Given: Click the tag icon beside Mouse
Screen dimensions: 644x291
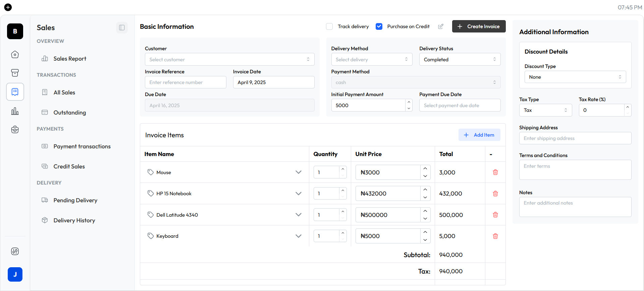Looking at the screenshot, I should tap(151, 172).
